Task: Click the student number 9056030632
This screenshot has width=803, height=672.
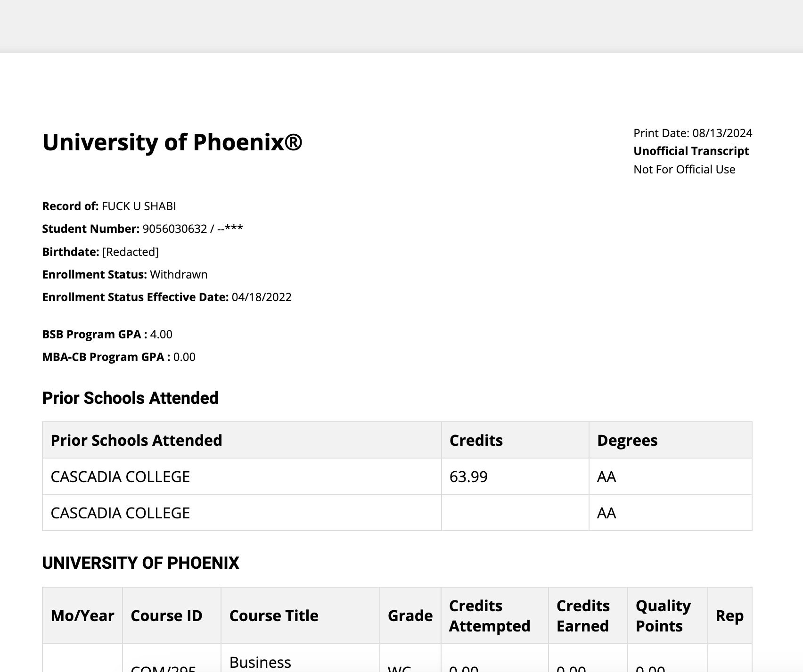Action: 174,229
